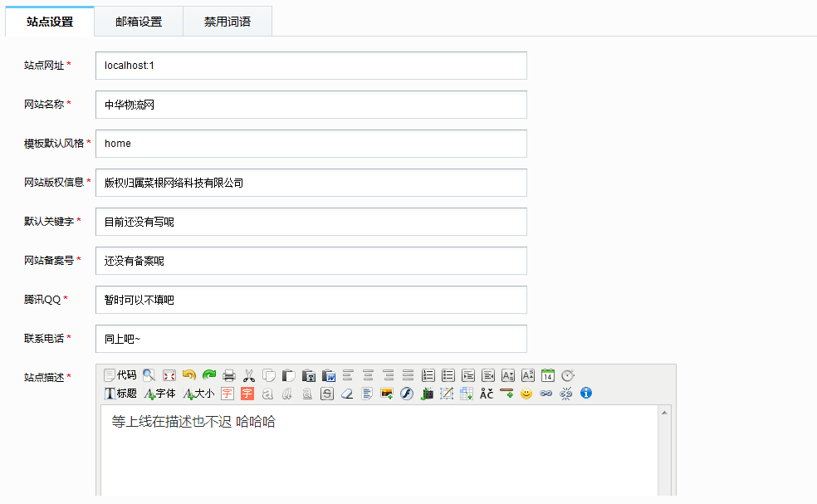
Task: Click the 代码 source code button
Action: click(120, 375)
